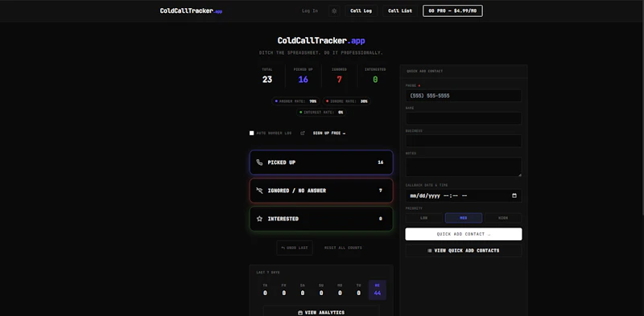Click the Total stat value 23
This screenshot has width=644, height=316.
(x=267, y=80)
